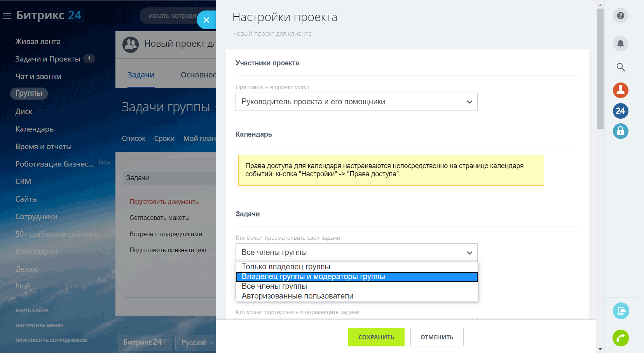The height and width of the screenshot is (353, 644).
Task: Close the project settings slider panel
Action: click(206, 20)
